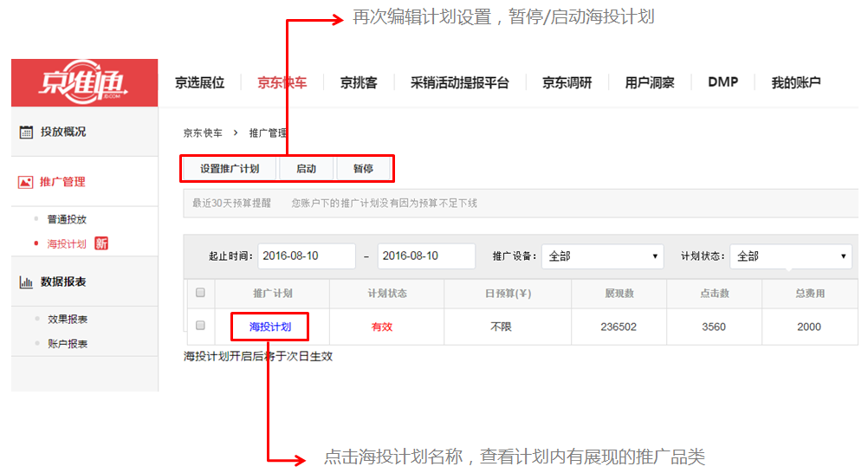This screenshot has height=473, width=868.
Task: Open 账户报表 in the sidebar
Action: (68, 343)
